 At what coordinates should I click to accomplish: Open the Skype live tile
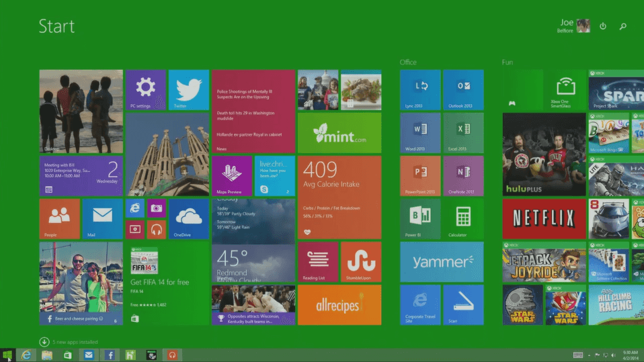(x=275, y=176)
